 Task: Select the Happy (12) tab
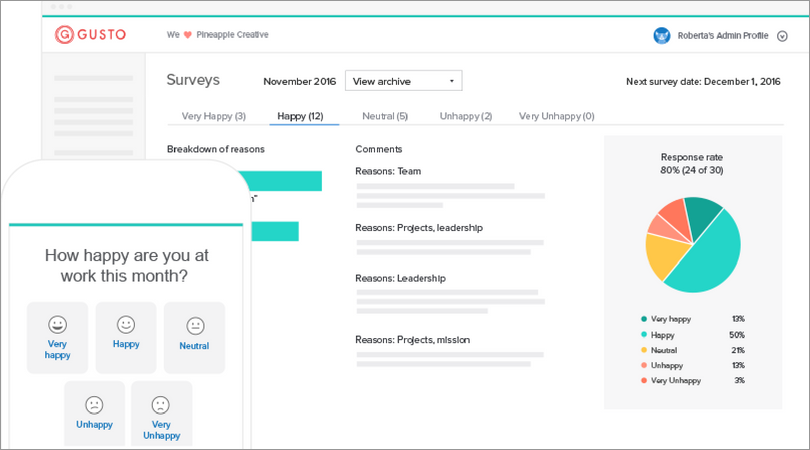coord(300,116)
